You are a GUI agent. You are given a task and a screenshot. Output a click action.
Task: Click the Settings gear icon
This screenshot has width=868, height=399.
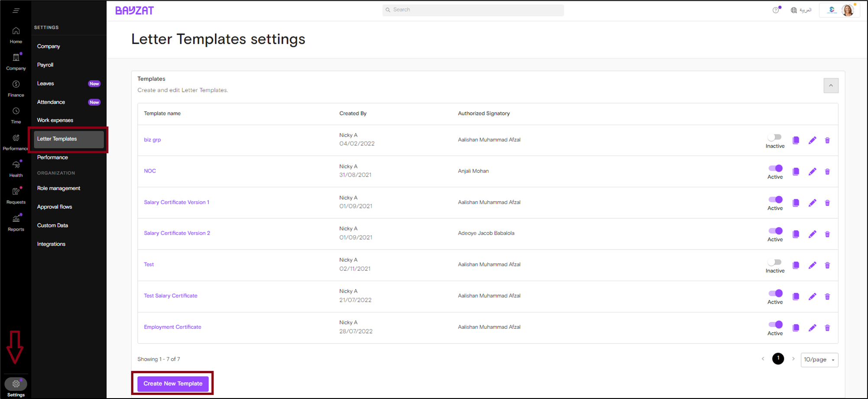pyautogui.click(x=16, y=384)
